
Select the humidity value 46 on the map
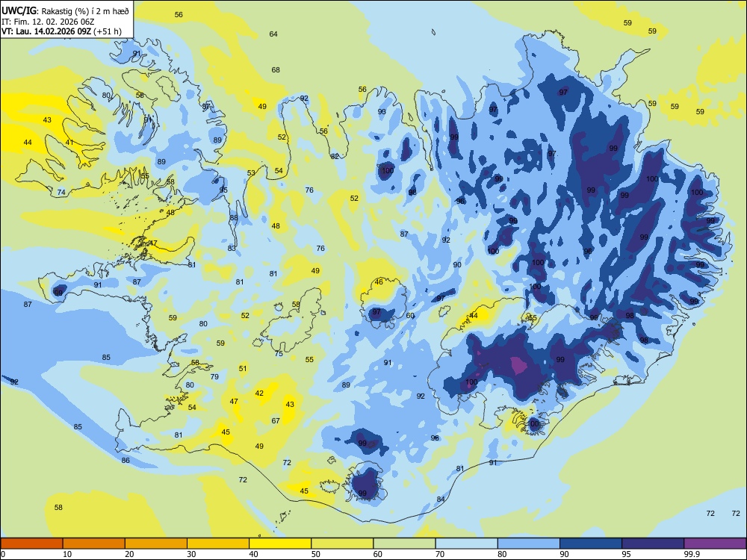[379, 282]
